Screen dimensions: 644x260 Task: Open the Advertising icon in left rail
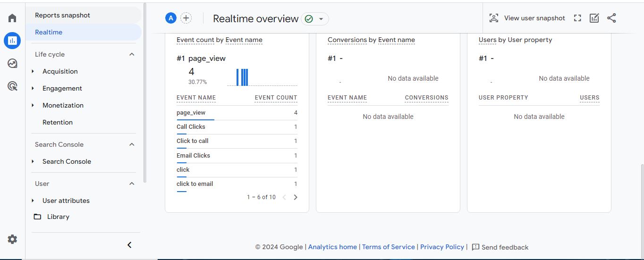[x=12, y=86]
